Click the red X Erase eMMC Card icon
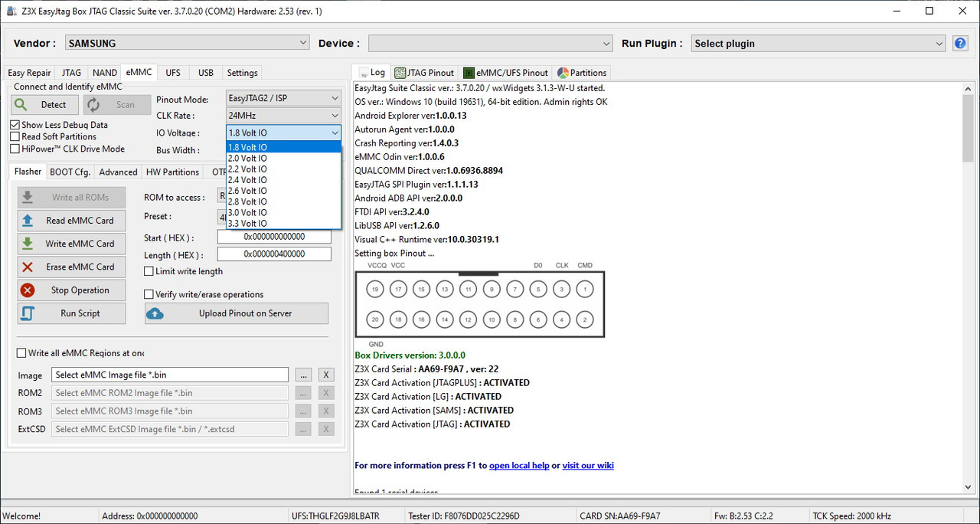 pos(28,267)
